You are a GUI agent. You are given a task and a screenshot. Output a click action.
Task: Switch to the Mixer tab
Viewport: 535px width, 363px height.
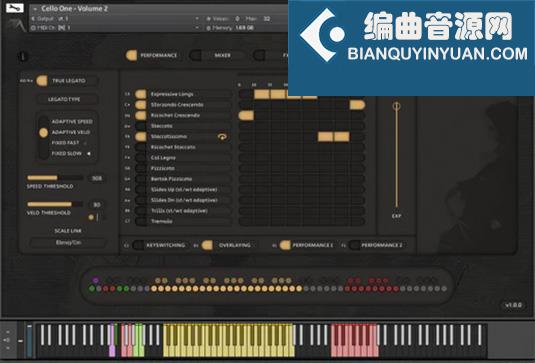217,55
